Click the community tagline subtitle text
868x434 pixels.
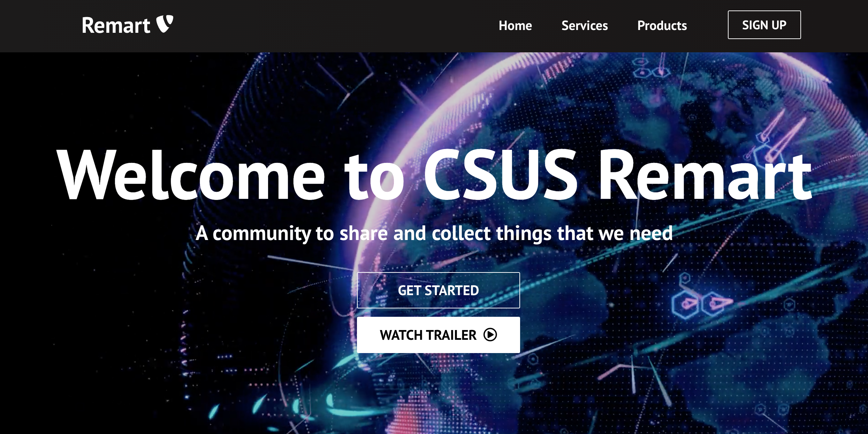(x=434, y=233)
